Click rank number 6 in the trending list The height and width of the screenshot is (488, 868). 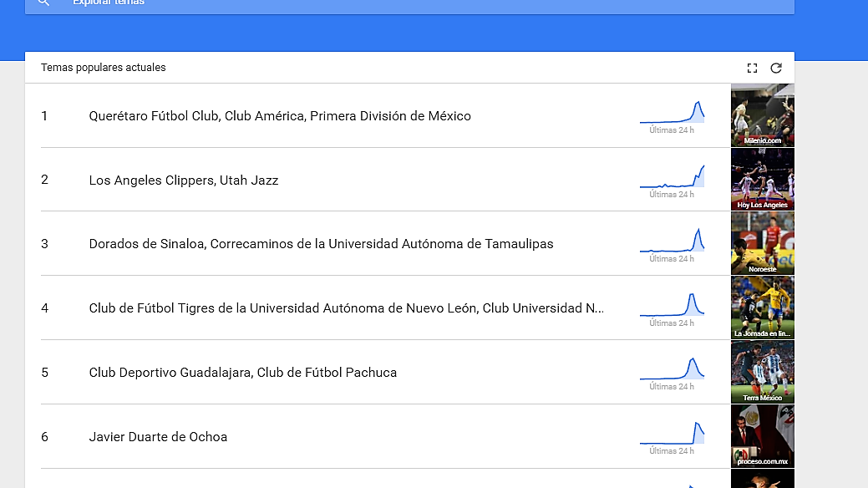tap(45, 436)
